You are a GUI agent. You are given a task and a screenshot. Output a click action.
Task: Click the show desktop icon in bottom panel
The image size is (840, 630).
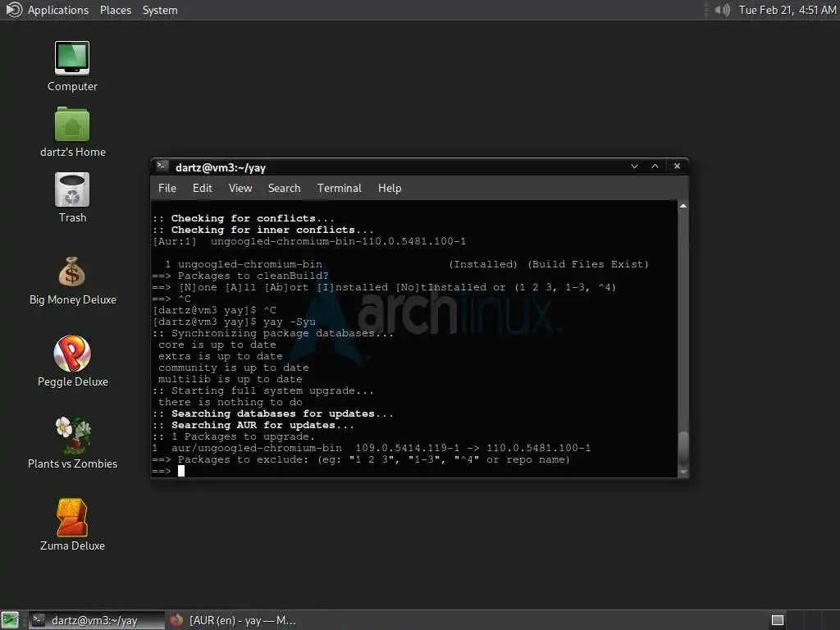(x=10, y=620)
